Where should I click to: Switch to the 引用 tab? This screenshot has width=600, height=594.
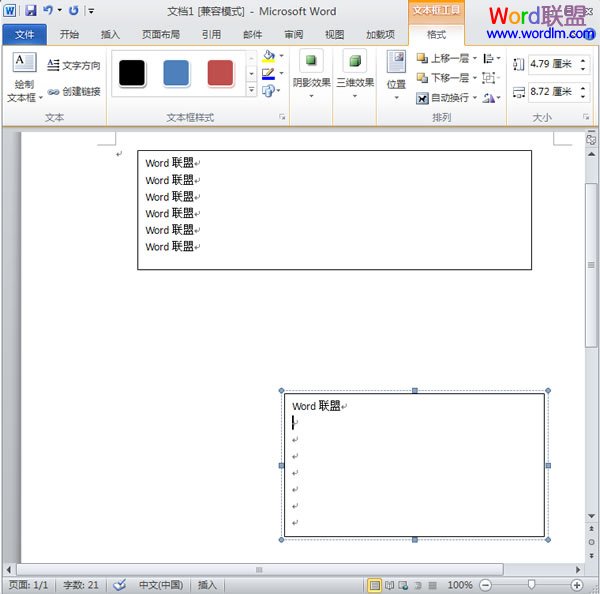211,35
